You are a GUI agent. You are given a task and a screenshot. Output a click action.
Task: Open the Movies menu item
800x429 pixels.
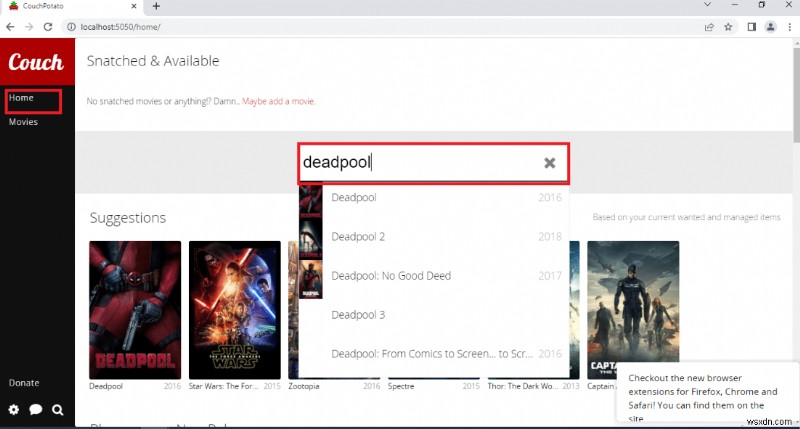pyautogui.click(x=23, y=122)
